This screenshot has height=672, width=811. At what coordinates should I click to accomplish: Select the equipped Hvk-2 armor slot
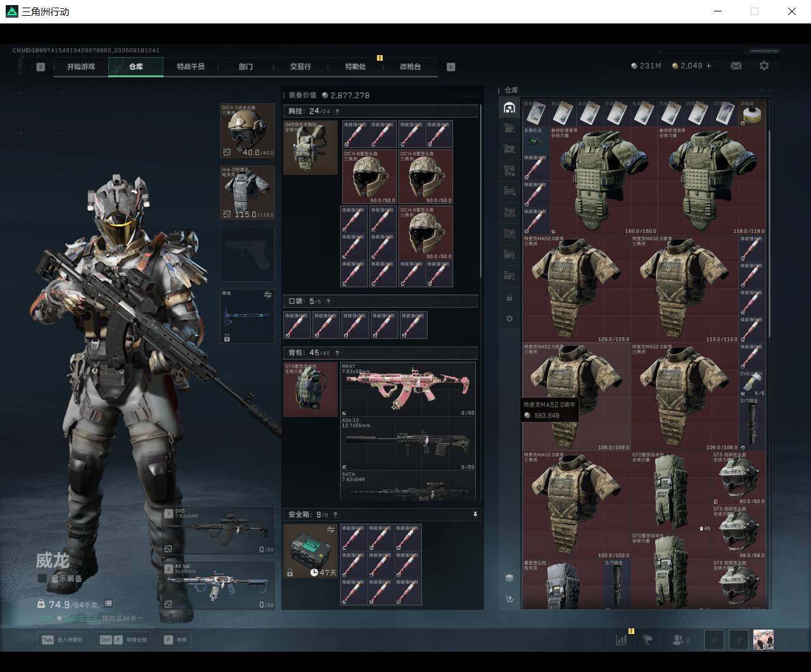point(248,193)
